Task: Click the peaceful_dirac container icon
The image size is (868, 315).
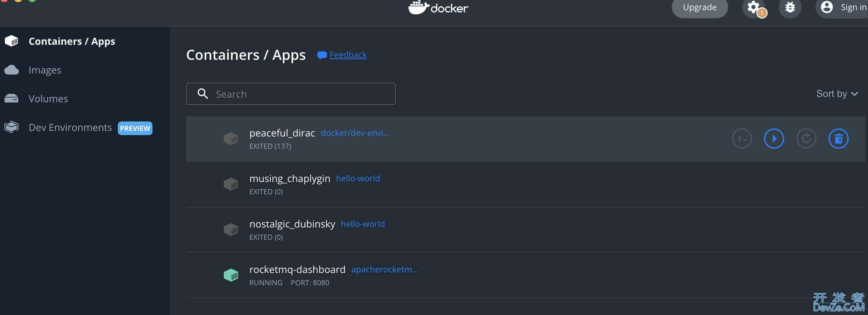Action: (231, 139)
